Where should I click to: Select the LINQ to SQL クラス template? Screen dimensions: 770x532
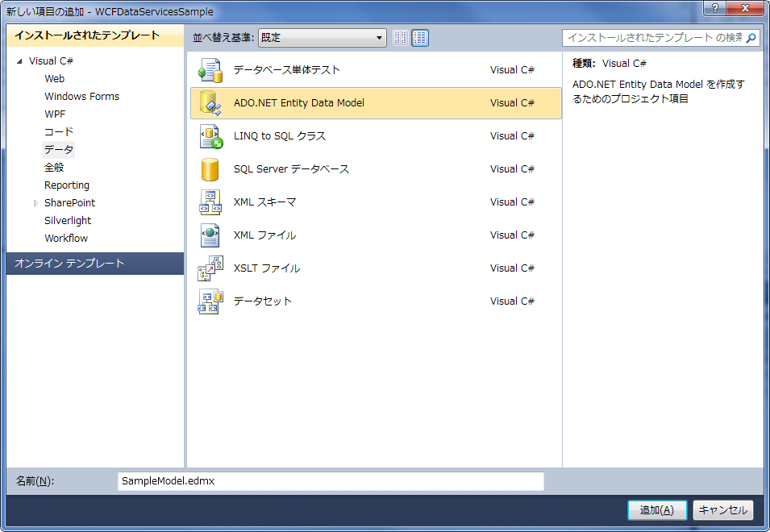tap(376, 136)
